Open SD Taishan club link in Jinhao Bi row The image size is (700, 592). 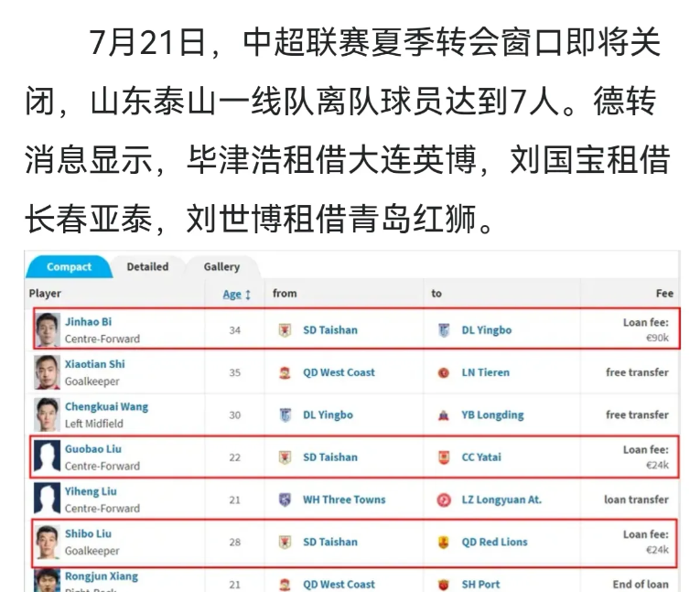coord(330,330)
